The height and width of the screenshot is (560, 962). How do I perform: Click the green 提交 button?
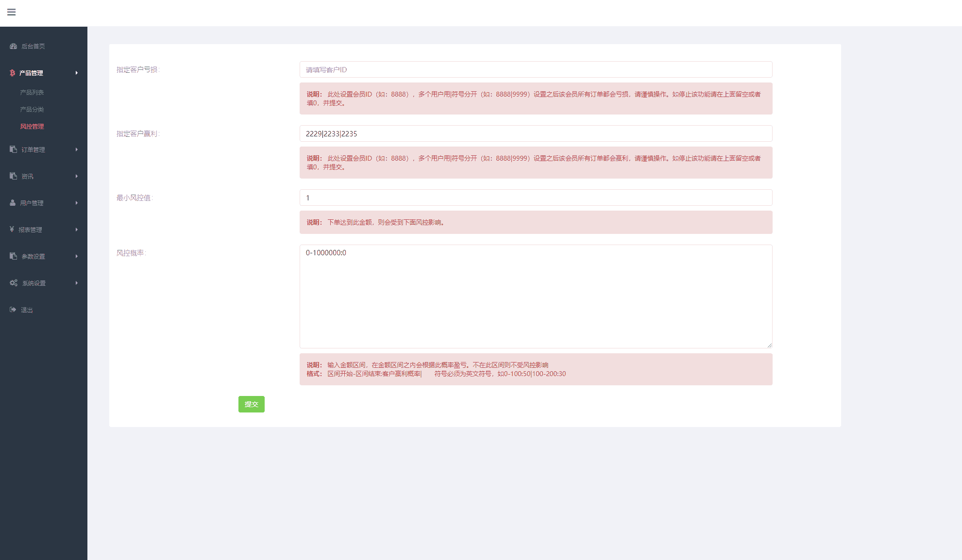coord(251,404)
